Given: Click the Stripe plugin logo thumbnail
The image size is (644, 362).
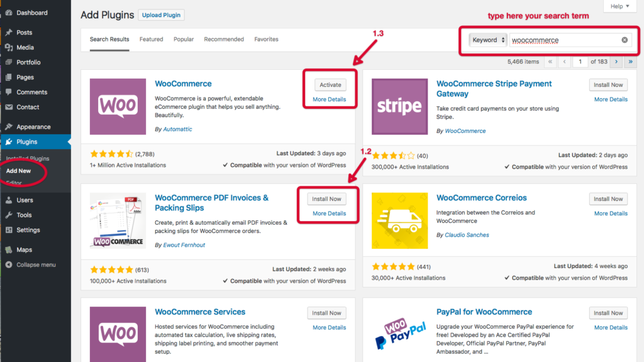Looking at the screenshot, I should pos(399,106).
